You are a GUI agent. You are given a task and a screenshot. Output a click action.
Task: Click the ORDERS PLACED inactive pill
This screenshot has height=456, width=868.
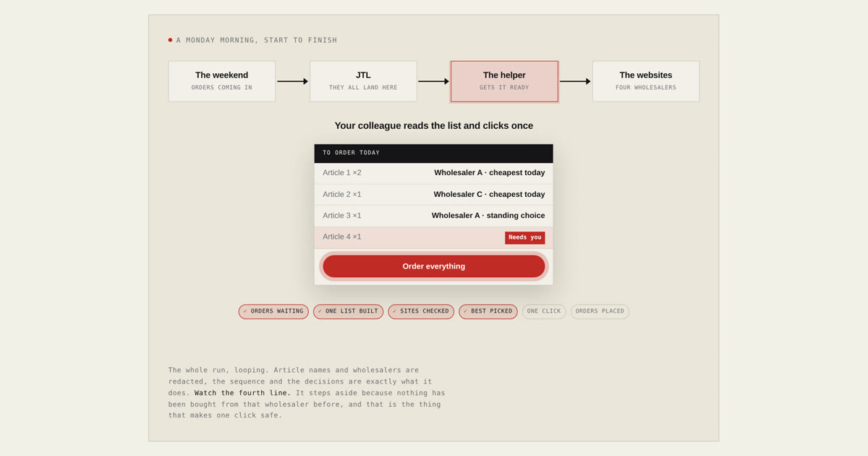coord(600,311)
